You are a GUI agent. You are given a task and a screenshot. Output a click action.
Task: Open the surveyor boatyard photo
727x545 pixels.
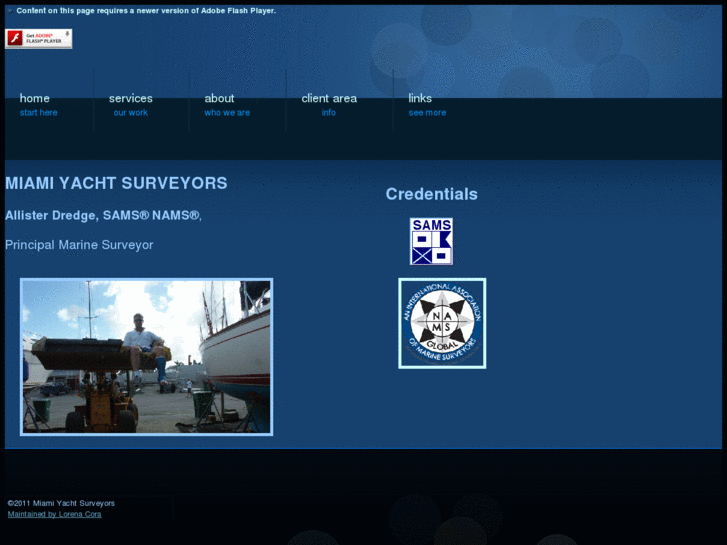147,357
